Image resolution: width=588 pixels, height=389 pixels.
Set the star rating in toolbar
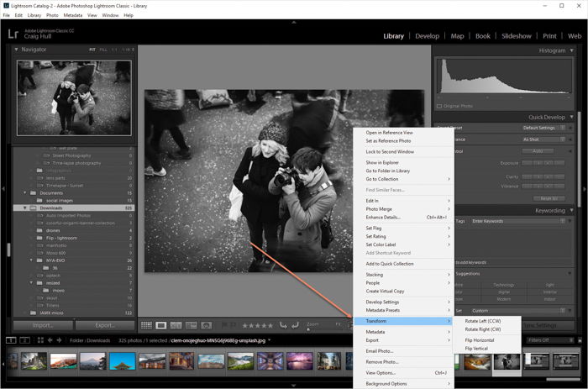pos(257,326)
